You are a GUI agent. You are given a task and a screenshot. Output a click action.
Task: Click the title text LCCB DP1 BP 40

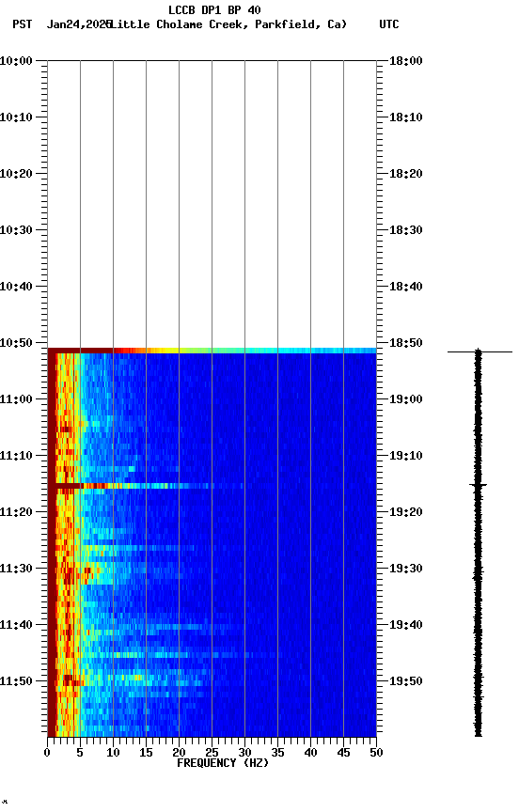pyautogui.click(x=214, y=9)
